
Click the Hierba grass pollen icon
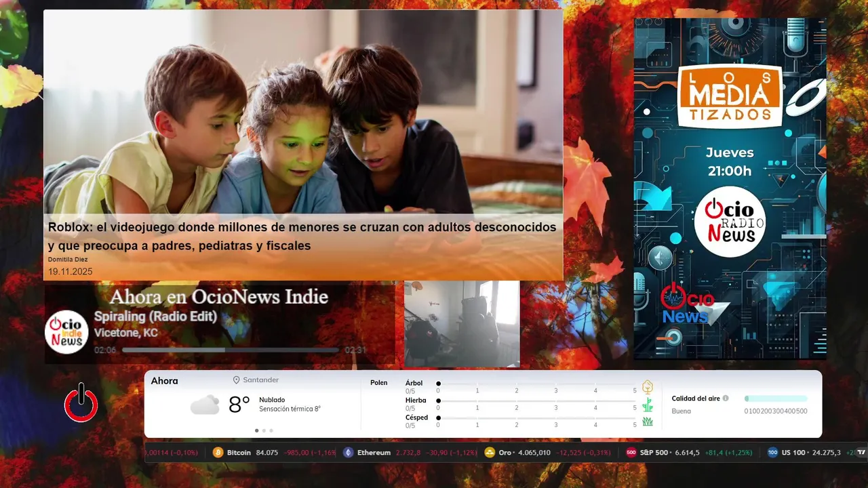(x=648, y=405)
